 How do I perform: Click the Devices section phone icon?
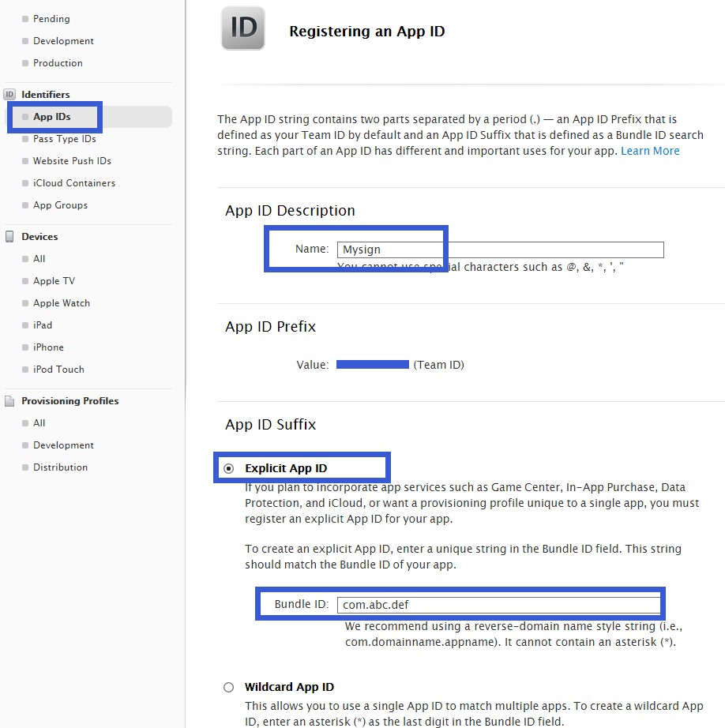pos(9,237)
